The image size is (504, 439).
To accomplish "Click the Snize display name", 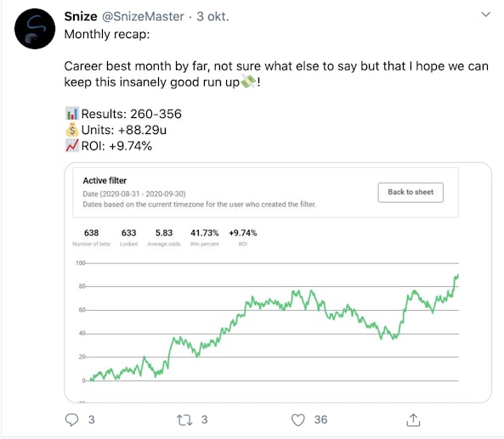I will click(x=81, y=16).
